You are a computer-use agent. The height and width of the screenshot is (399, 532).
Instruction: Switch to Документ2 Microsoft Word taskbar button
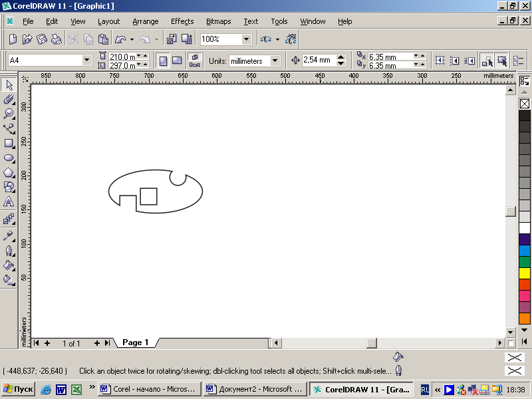point(255,389)
